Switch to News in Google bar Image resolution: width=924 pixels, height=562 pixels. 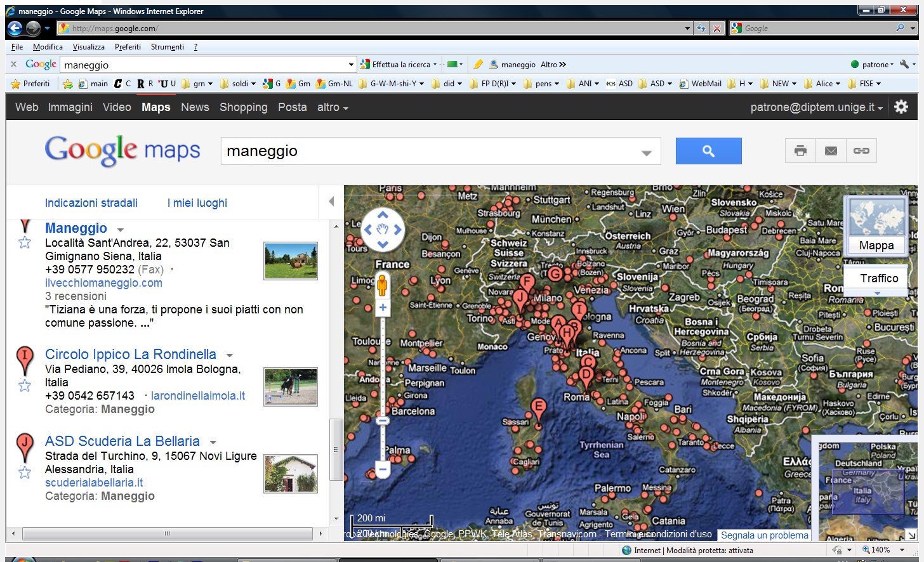click(x=195, y=107)
